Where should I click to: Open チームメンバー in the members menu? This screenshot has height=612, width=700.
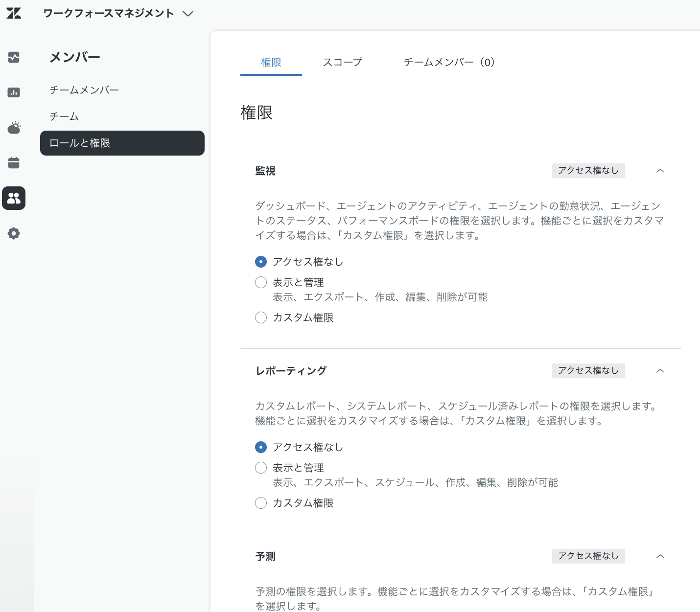pos(84,90)
